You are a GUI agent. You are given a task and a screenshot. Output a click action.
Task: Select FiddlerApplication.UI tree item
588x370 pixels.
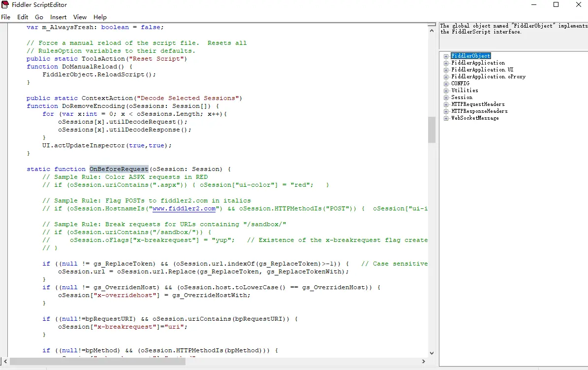coord(482,69)
